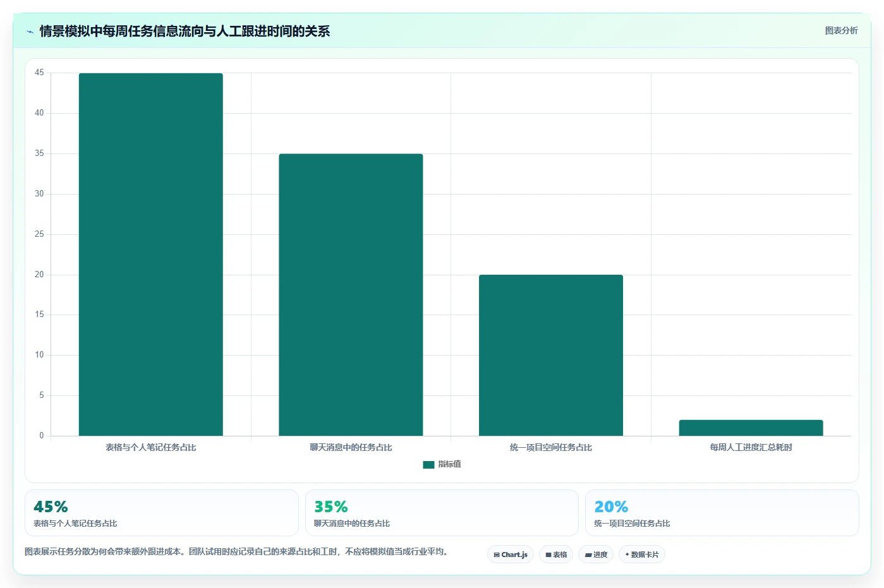Open the 35% stat card
The width and height of the screenshot is (884, 588).
tap(442, 513)
